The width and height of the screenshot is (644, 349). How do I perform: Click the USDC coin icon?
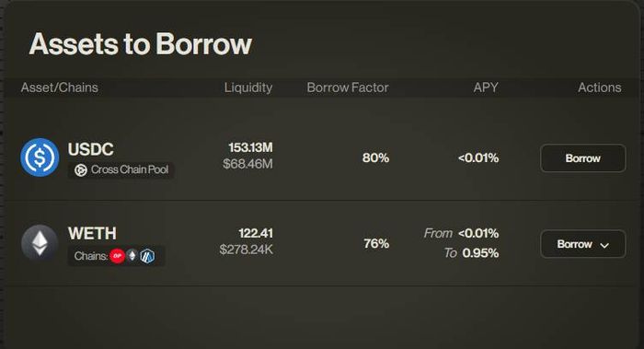point(40,157)
